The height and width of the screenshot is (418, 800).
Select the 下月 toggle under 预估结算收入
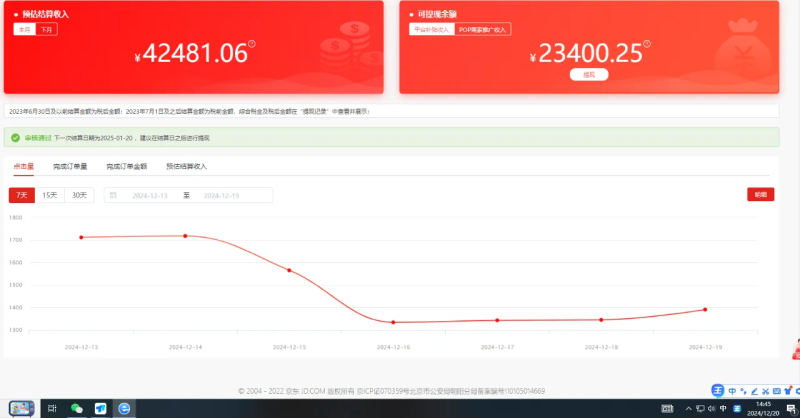tap(46, 30)
